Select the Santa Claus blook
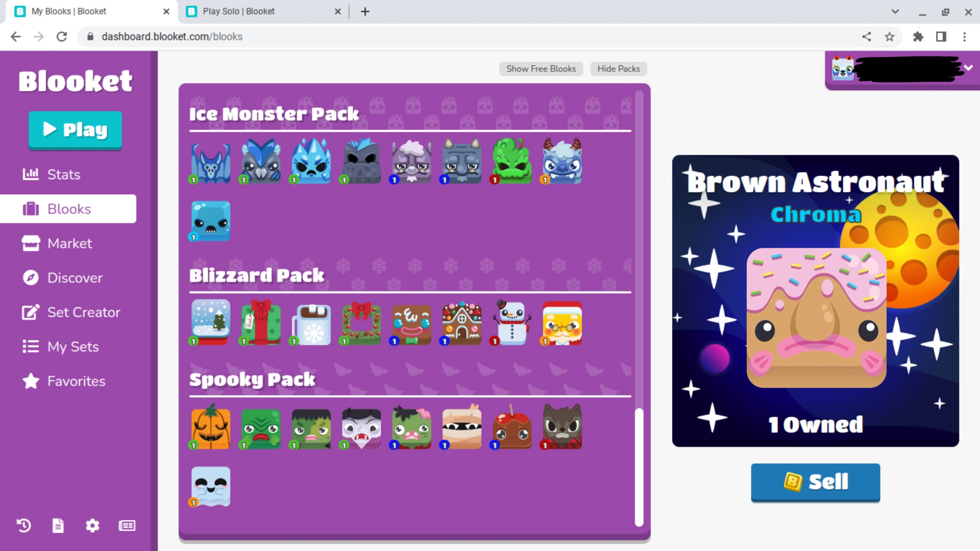This screenshot has height=551, width=980. click(x=562, y=323)
